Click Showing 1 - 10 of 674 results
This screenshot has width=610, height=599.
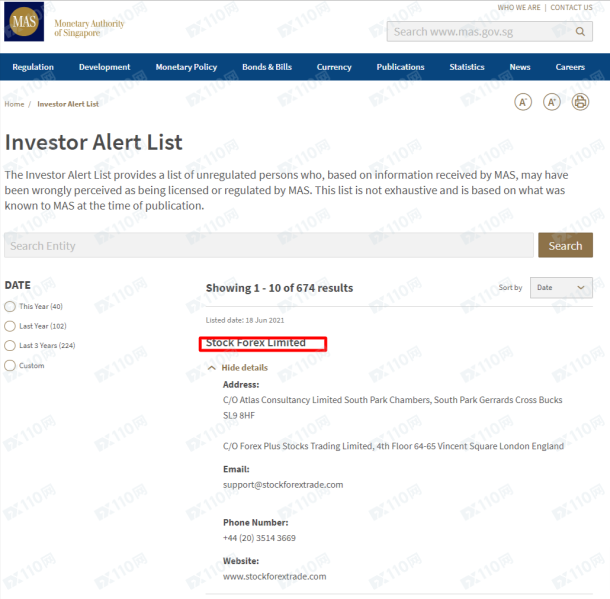pos(279,288)
